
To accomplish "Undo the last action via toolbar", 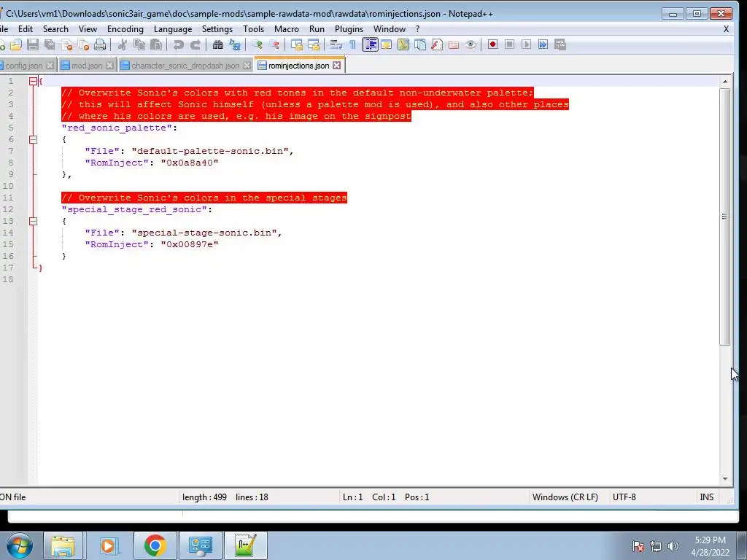I will (x=178, y=44).
